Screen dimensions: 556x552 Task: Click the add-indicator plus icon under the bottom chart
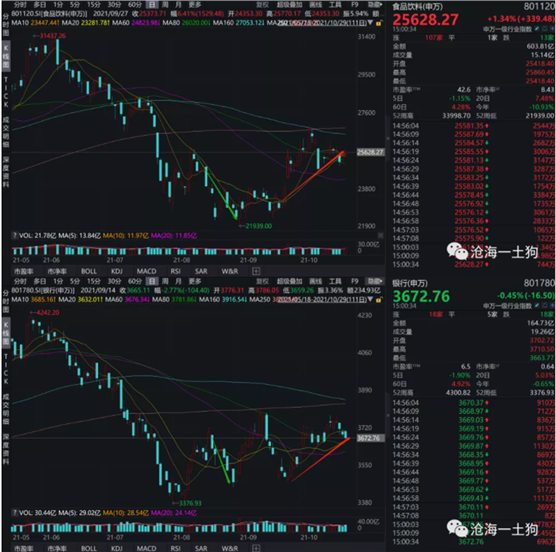pos(256,548)
